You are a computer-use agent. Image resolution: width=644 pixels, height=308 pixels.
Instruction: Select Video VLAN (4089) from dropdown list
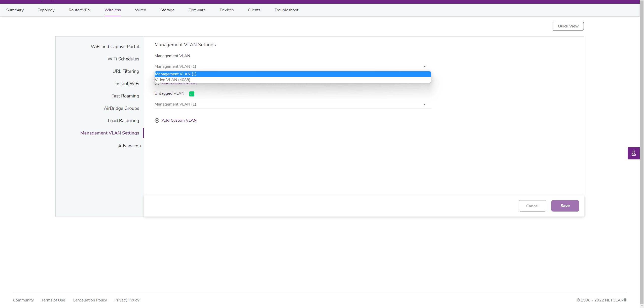[173, 80]
